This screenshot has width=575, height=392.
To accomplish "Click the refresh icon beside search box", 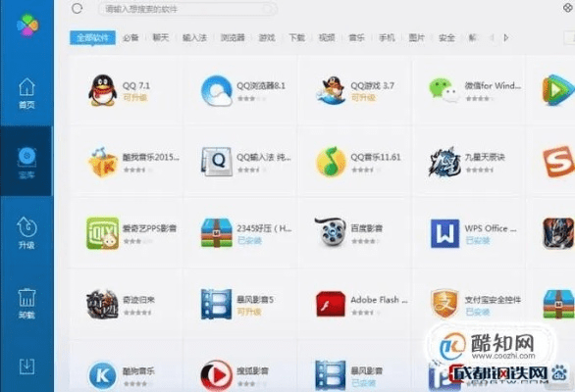I will pos(77,9).
